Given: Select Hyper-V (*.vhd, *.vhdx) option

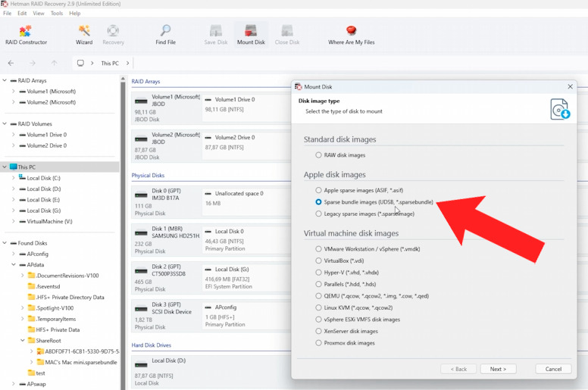Looking at the screenshot, I should tap(318, 273).
